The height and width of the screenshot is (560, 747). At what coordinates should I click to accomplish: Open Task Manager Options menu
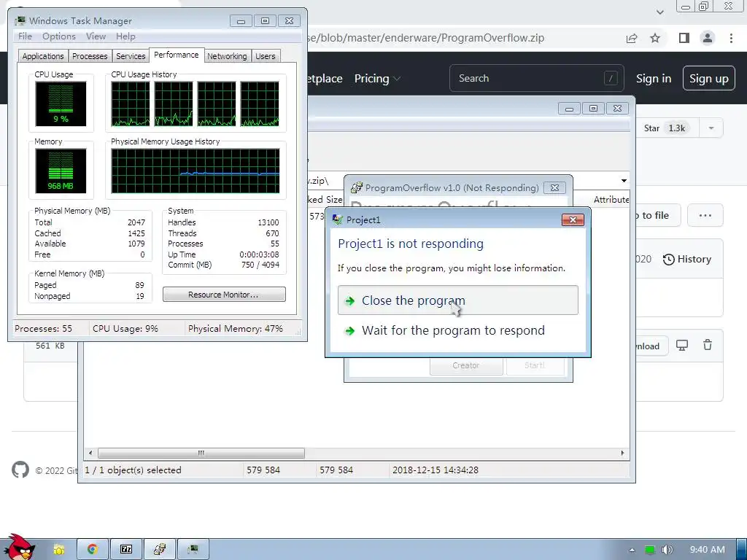click(58, 36)
